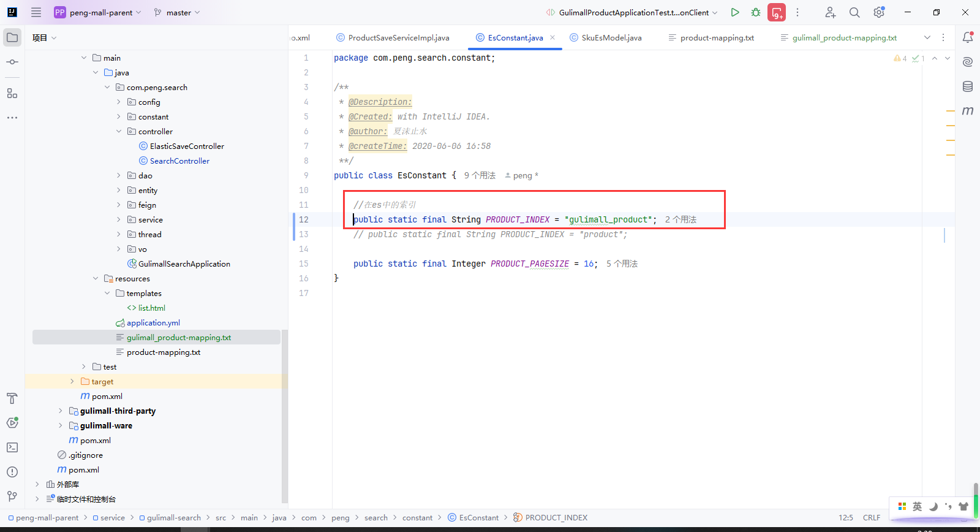The height and width of the screenshot is (532, 980).
Task: Open Search Everywhere magnifier
Action: pos(854,12)
